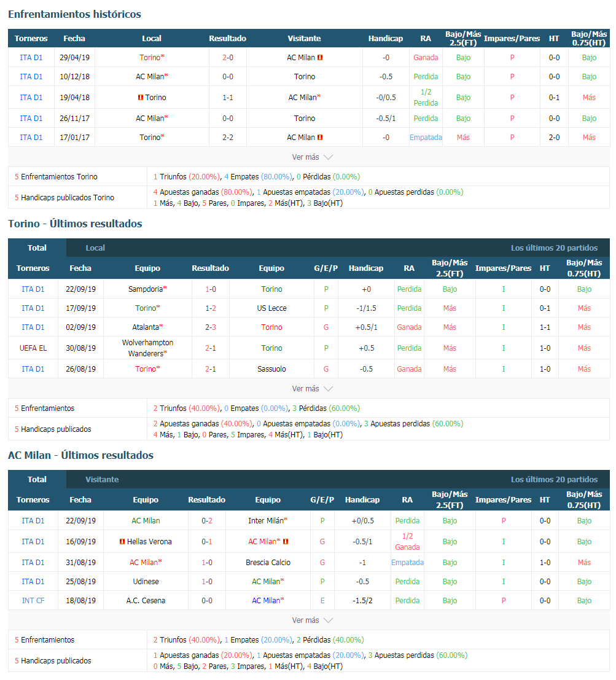Click red card icon beside Hellas Verona

pos(122,541)
